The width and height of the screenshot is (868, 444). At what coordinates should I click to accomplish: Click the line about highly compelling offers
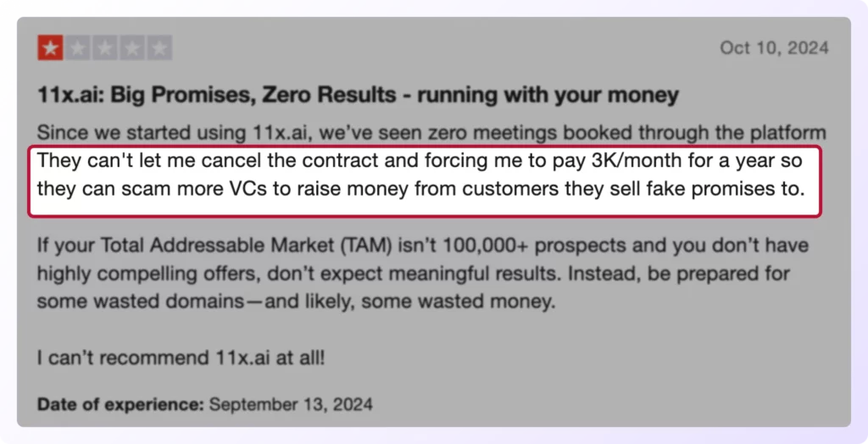click(x=413, y=274)
